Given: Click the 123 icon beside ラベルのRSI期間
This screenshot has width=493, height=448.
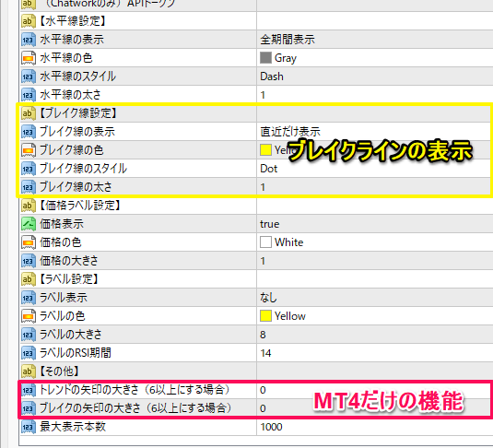Looking at the screenshot, I should click(28, 353).
